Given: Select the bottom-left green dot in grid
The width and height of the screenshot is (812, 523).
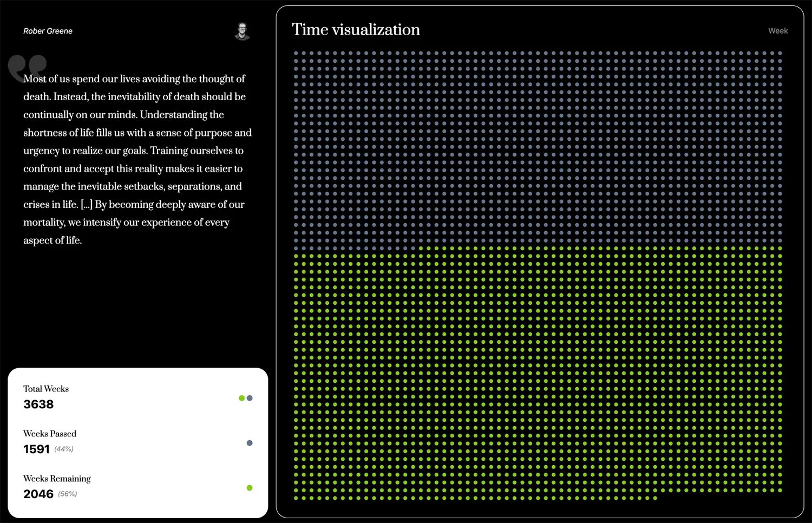Looking at the screenshot, I should click(x=296, y=498).
